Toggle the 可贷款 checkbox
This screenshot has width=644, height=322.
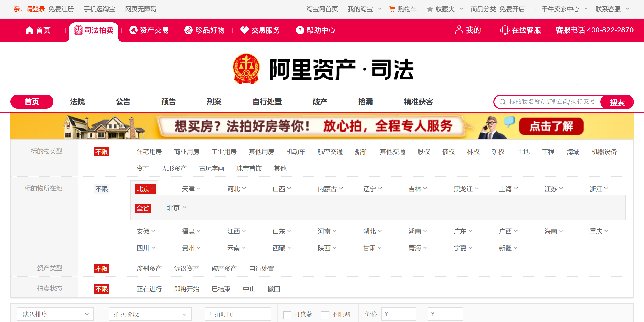click(287, 315)
